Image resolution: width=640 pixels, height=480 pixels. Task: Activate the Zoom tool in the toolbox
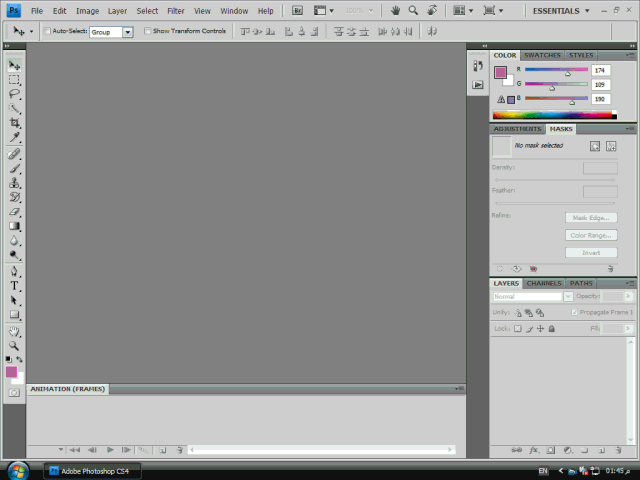point(14,345)
